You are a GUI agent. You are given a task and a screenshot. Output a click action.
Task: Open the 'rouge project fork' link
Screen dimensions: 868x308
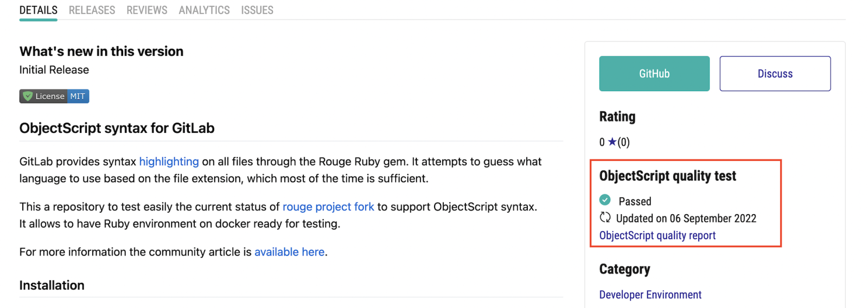328,207
